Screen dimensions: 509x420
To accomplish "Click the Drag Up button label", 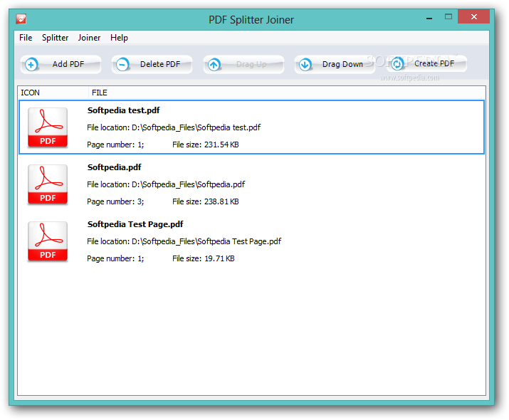I will pyautogui.click(x=251, y=64).
